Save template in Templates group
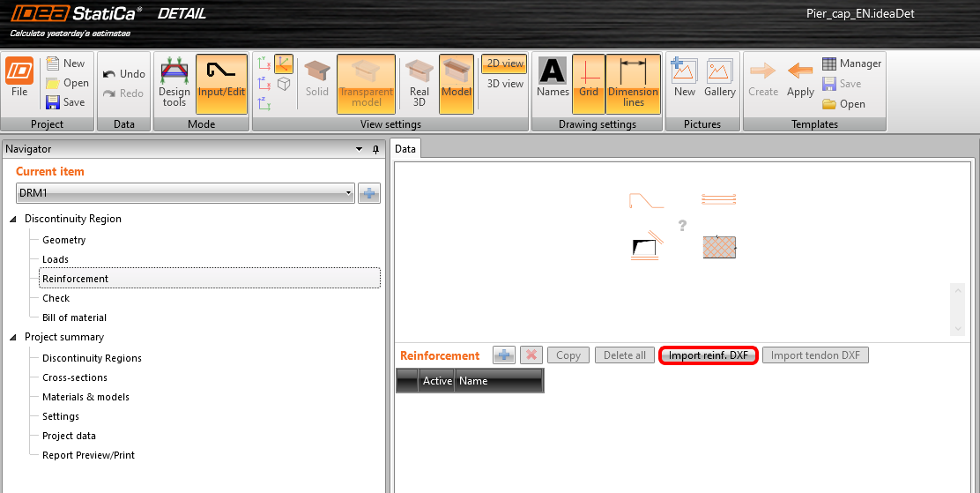980x493 pixels. click(842, 83)
